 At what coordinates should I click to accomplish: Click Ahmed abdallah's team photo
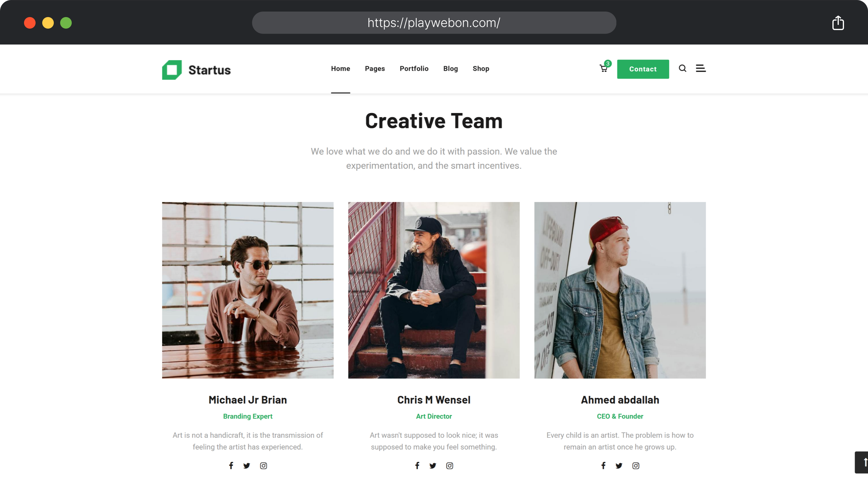coord(620,290)
